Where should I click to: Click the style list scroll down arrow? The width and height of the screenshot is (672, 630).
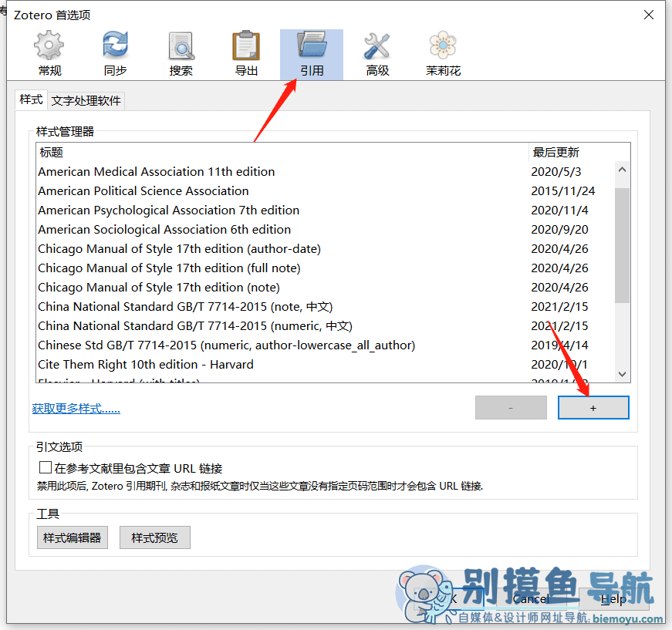coord(623,374)
